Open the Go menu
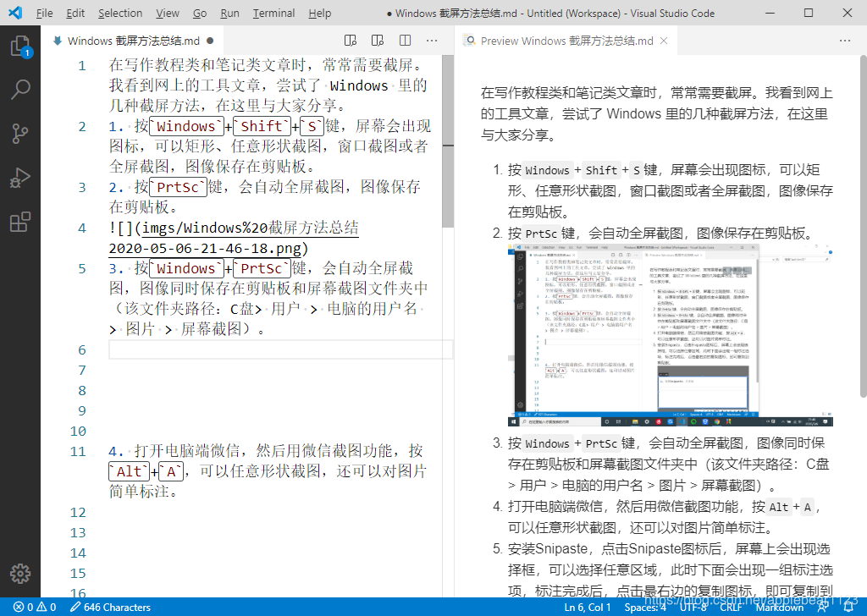Image resolution: width=867 pixels, height=616 pixels. 200,13
